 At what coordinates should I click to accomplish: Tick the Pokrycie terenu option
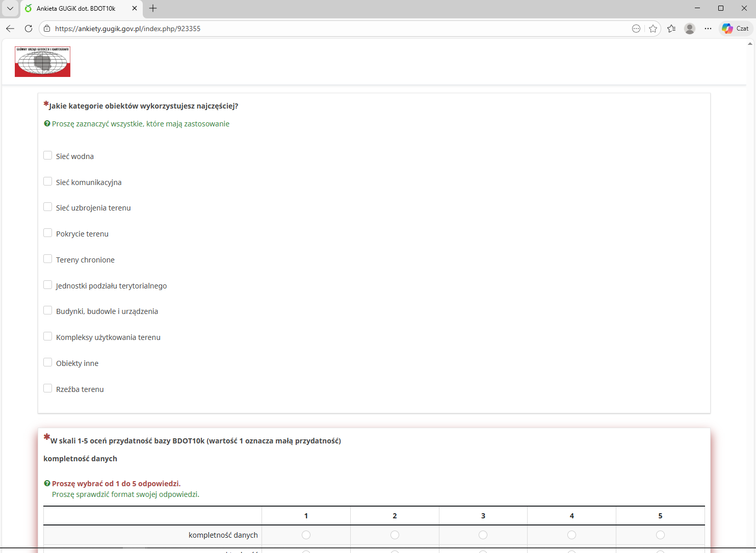pyautogui.click(x=48, y=233)
